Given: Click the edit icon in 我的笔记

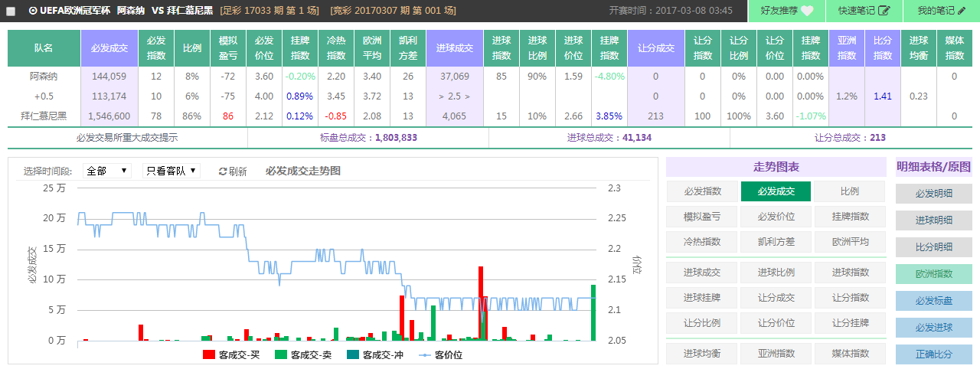Looking at the screenshot, I should pos(961,11).
